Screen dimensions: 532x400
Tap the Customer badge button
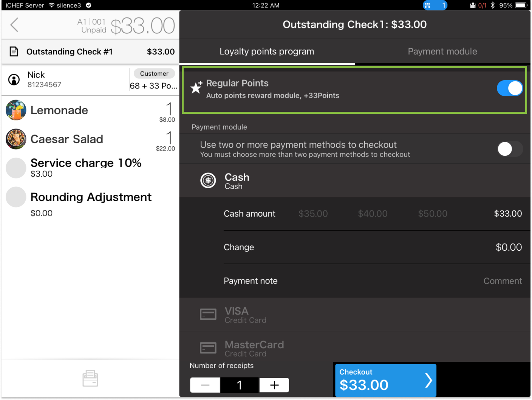click(x=154, y=73)
